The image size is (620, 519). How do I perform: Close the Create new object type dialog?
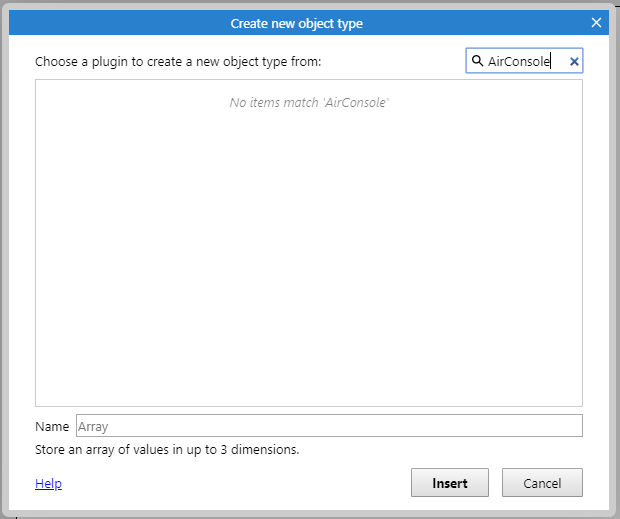click(596, 23)
